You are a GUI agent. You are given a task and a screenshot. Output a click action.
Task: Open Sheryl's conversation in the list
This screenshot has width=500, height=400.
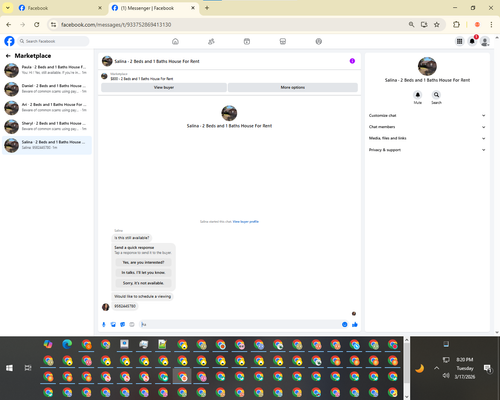tap(47, 126)
